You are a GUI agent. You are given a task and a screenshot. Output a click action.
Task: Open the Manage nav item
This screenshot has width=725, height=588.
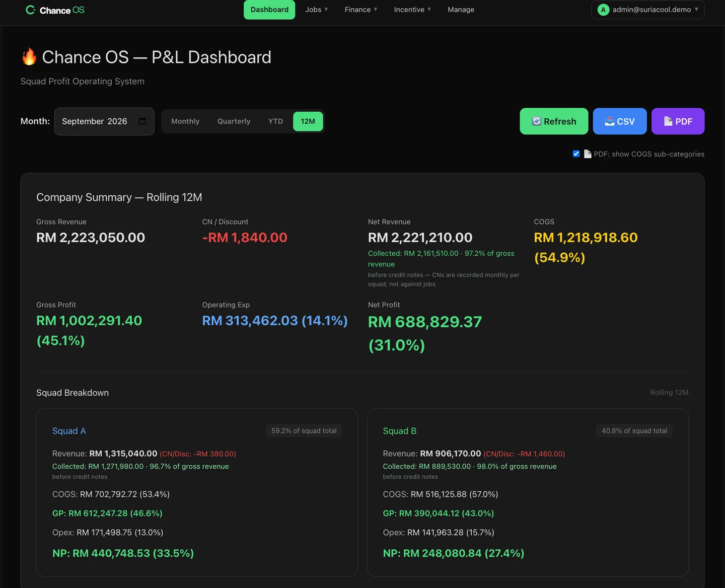point(461,10)
